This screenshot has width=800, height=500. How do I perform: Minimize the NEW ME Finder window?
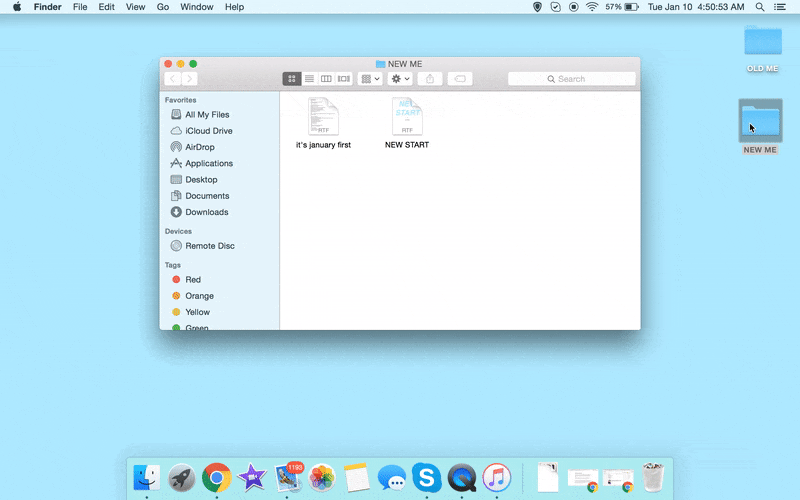(181, 64)
